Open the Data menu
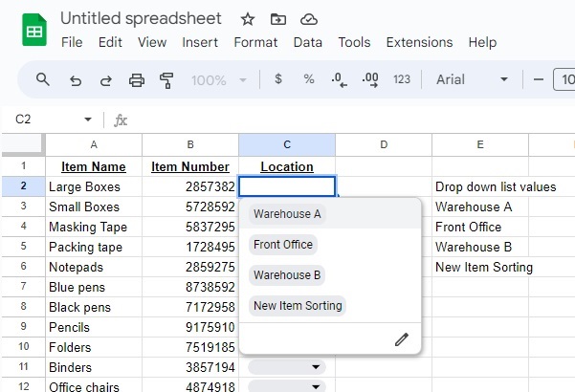The height and width of the screenshot is (392, 575). click(308, 42)
